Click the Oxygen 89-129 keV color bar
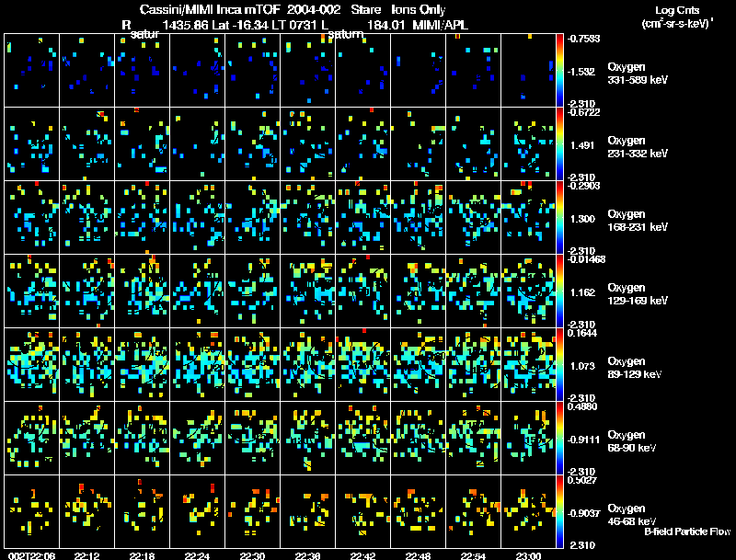Image resolution: width=736 pixels, height=560 pixels. click(x=559, y=365)
